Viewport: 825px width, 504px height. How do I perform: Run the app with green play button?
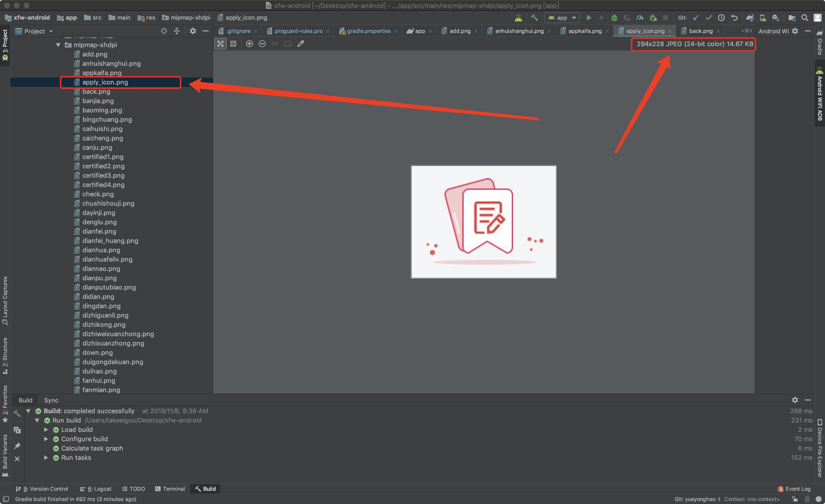tap(589, 18)
